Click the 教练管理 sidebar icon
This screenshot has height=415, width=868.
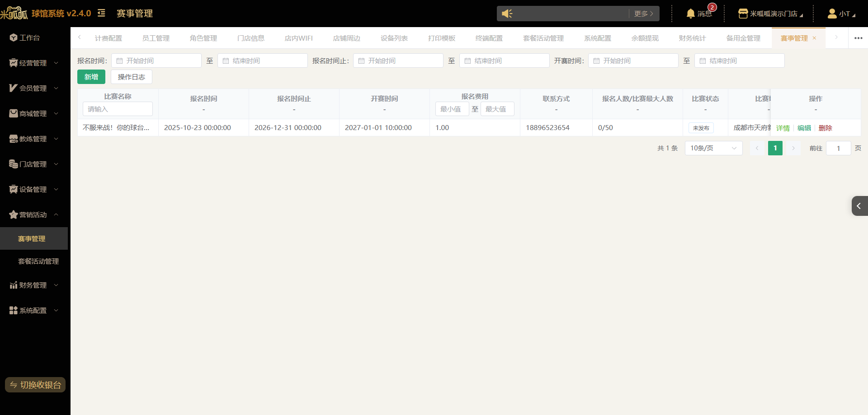(x=14, y=139)
